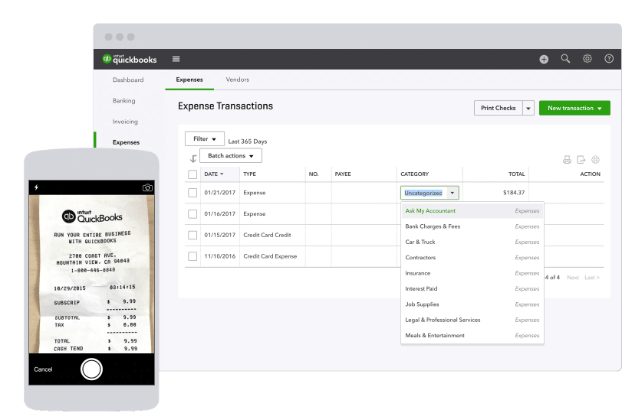Screen dimensions: 634x416
Task: Open Expenses in the sidebar
Action: (126, 142)
